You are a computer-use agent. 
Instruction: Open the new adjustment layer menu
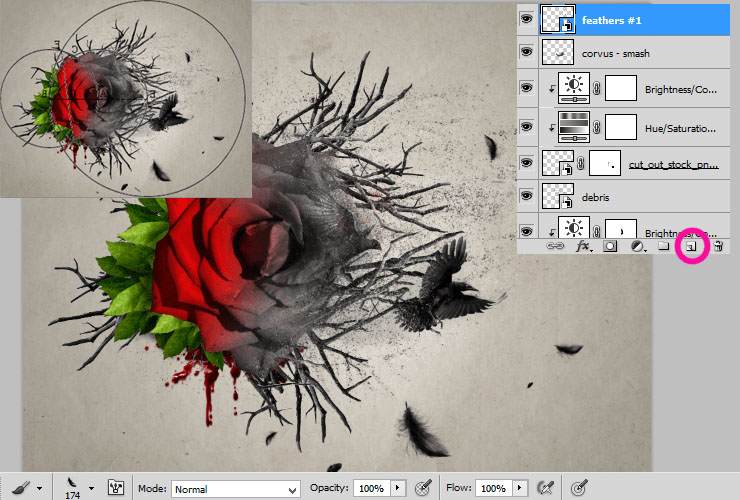637,245
